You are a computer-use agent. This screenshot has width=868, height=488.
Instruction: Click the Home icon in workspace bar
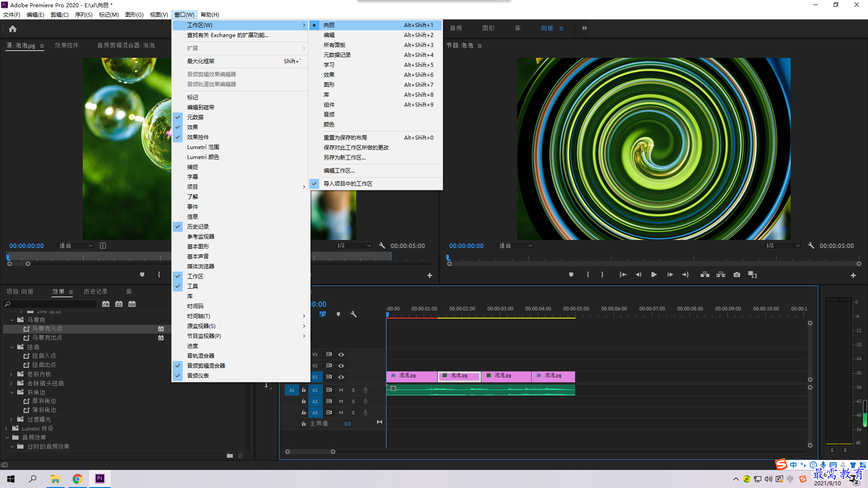pyautogui.click(x=13, y=29)
